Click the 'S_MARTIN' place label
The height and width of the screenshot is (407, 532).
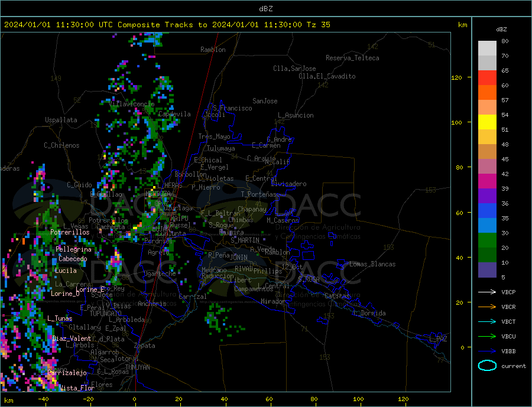[x=245, y=240]
